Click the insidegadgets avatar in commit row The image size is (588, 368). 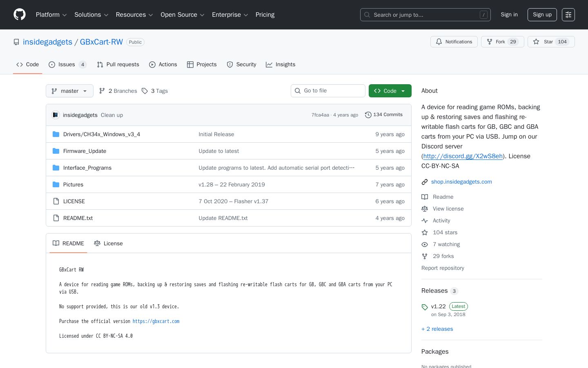pyautogui.click(x=56, y=115)
